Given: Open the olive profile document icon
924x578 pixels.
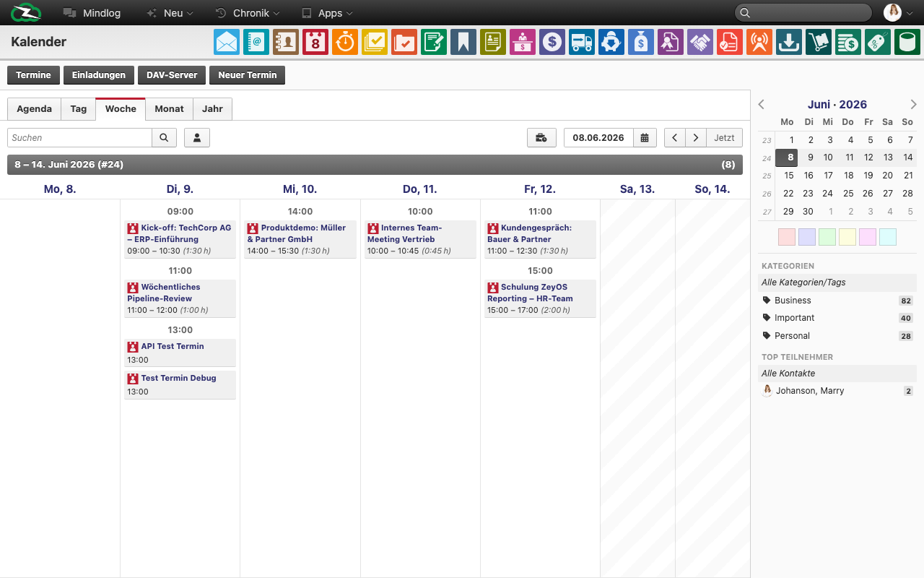Looking at the screenshot, I should pyautogui.click(x=493, y=42).
